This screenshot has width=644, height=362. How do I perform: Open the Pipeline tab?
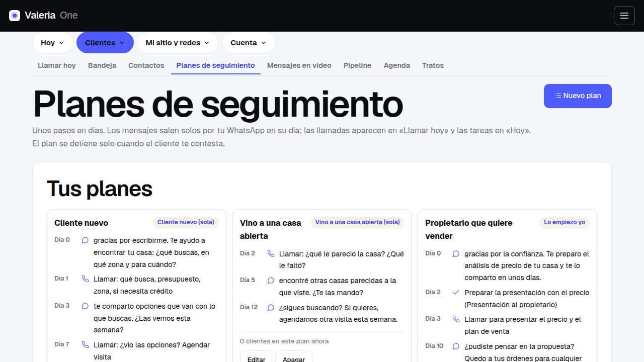(358, 65)
